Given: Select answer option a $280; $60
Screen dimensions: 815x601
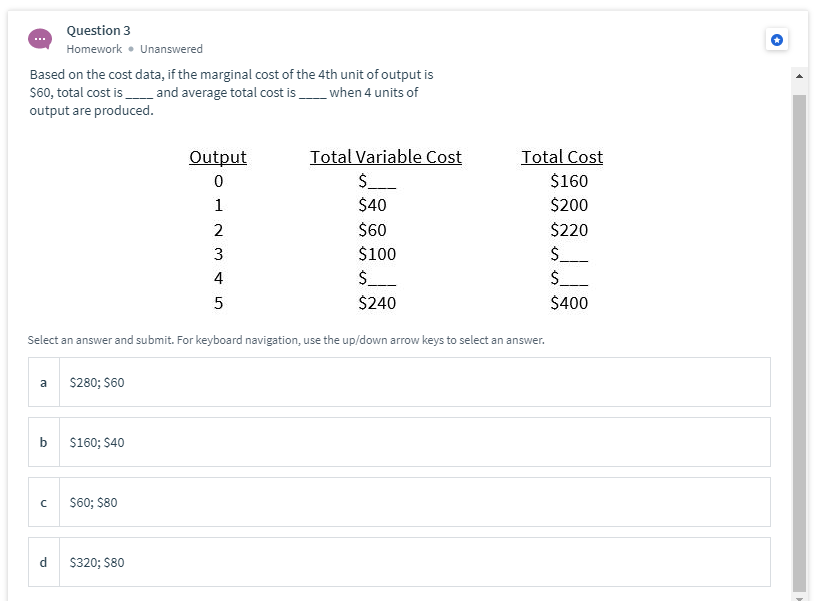Looking at the screenshot, I should (x=399, y=382).
